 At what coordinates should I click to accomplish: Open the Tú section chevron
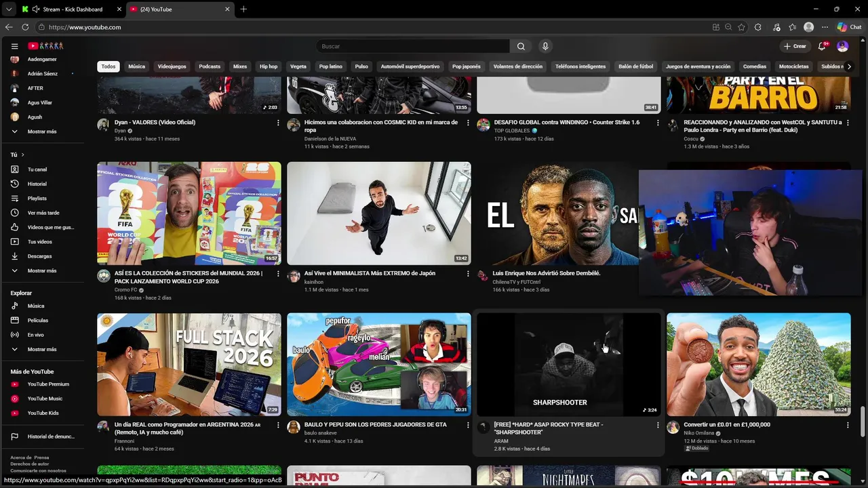[22, 155]
